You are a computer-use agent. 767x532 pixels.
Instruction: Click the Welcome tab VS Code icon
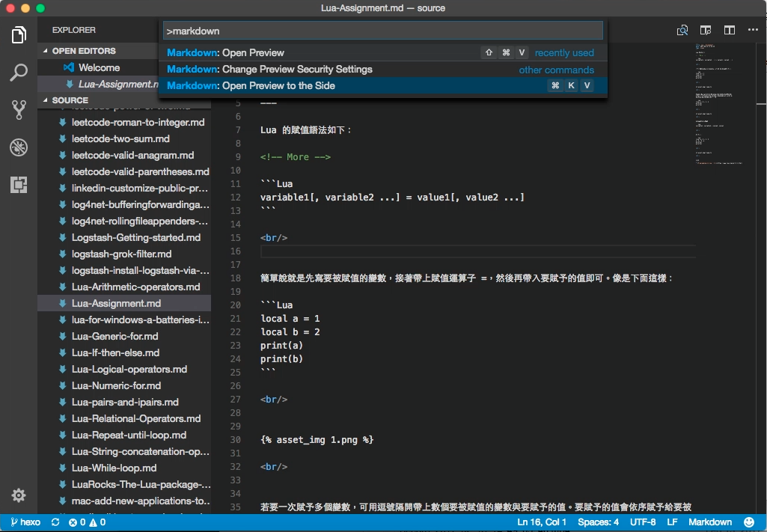click(x=69, y=67)
